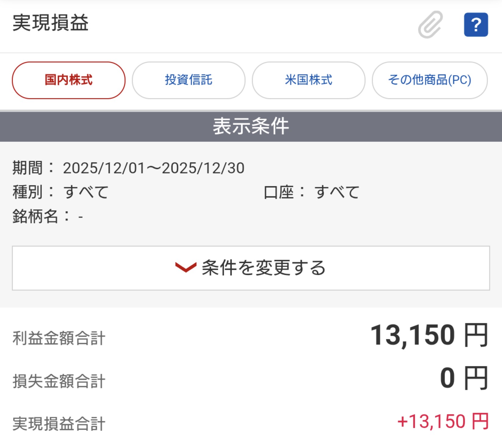Switch to the 投資信託 tab

coord(188,80)
